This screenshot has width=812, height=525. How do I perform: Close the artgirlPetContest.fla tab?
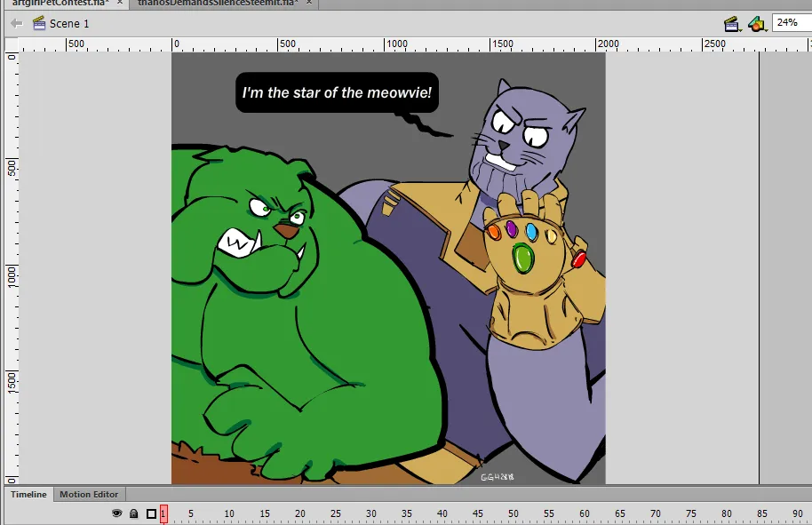coord(120,3)
